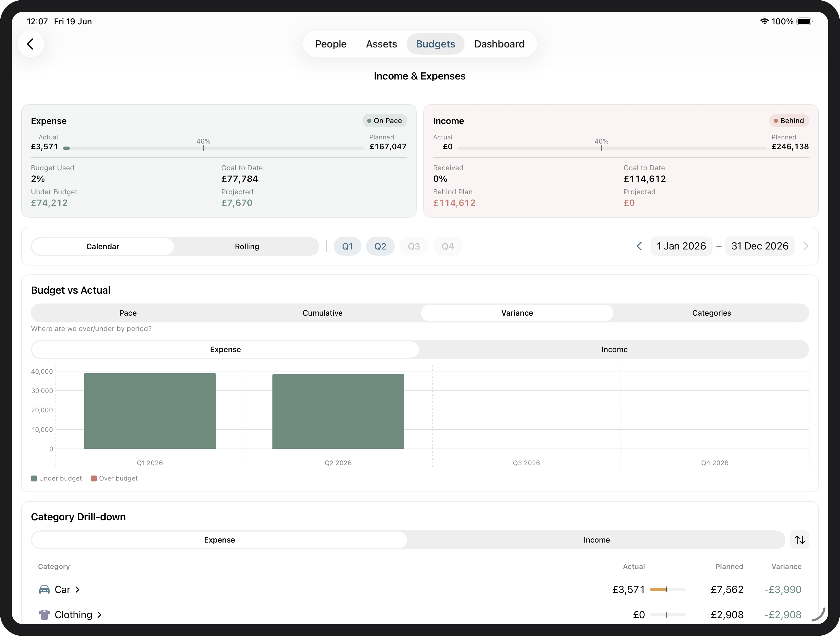The height and width of the screenshot is (636, 840).
Task: Click the Expense Goal to Date £77,784
Action: pos(240,179)
